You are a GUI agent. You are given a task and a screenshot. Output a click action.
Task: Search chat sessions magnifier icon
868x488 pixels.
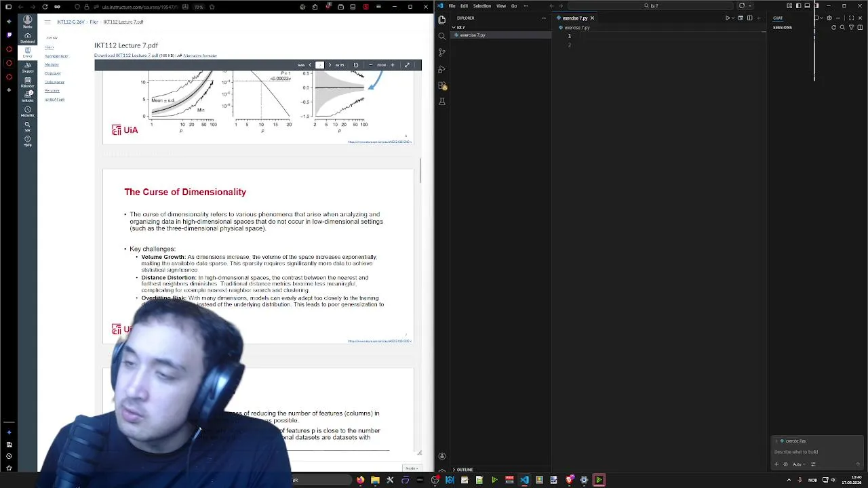(x=842, y=27)
